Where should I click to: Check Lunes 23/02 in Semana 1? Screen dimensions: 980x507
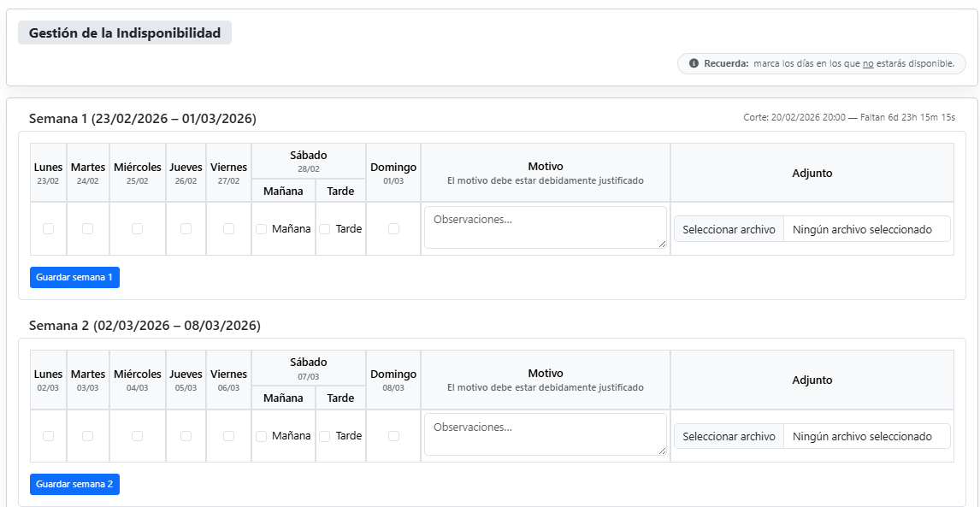[x=48, y=228]
